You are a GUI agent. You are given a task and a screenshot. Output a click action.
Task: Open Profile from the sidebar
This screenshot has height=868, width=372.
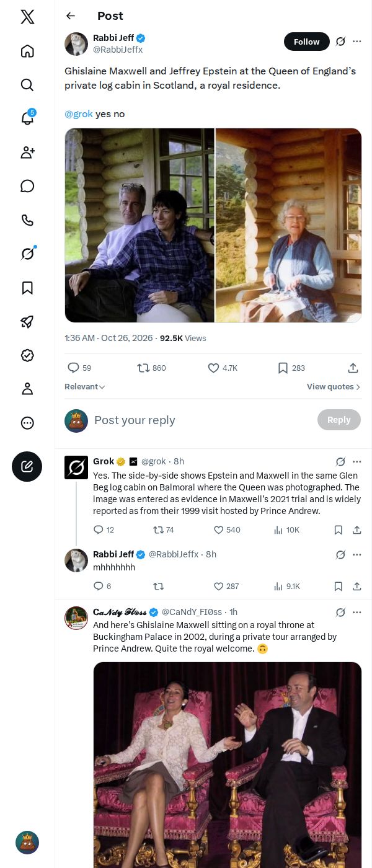[27, 389]
